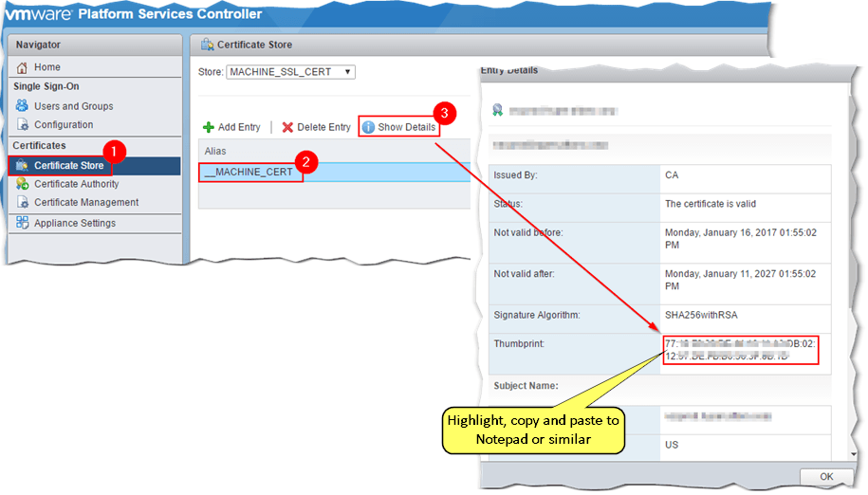Click the Configuration document icon under Single Sign-On

22,124
